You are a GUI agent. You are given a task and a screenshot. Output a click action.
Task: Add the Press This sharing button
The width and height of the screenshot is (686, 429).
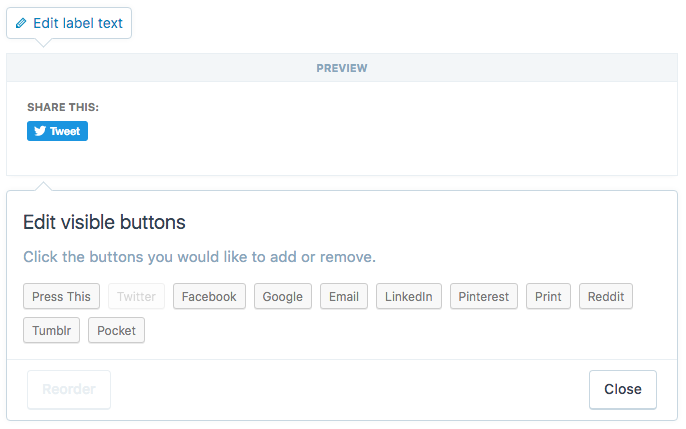click(61, 296)
